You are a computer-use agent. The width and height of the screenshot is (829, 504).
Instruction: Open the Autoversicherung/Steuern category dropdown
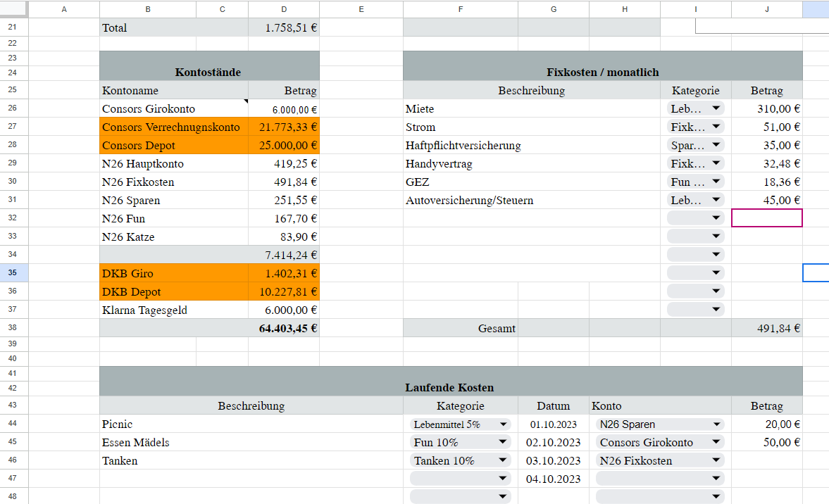(x=695, y=200)
